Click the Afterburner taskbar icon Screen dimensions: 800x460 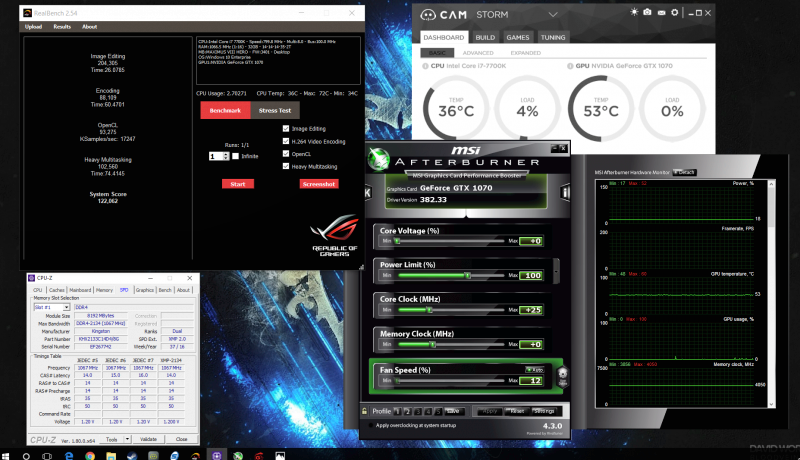pyautogui.click(x=238, y=456)
